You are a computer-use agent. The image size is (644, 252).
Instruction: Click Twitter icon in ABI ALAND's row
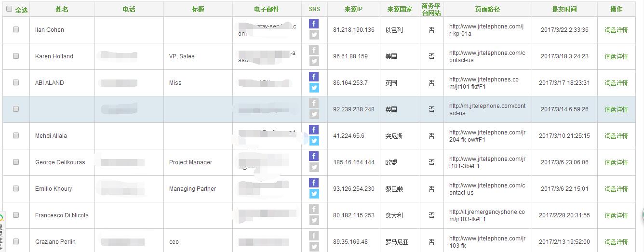pos(314,88)
